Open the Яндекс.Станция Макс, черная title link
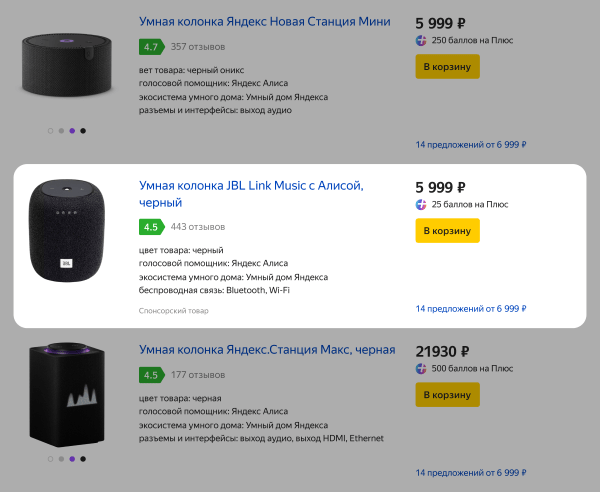The width and height of the screenshot is (600, 492). [266, 350]
